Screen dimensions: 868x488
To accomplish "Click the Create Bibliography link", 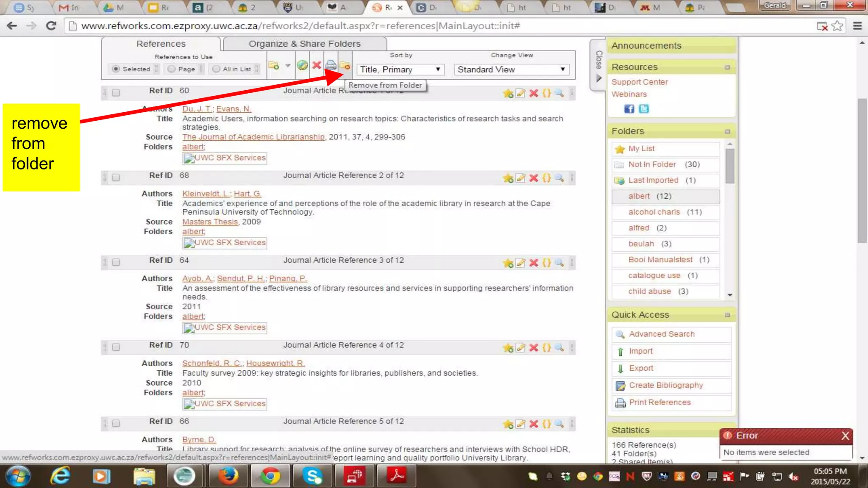I will coord(665,385).
